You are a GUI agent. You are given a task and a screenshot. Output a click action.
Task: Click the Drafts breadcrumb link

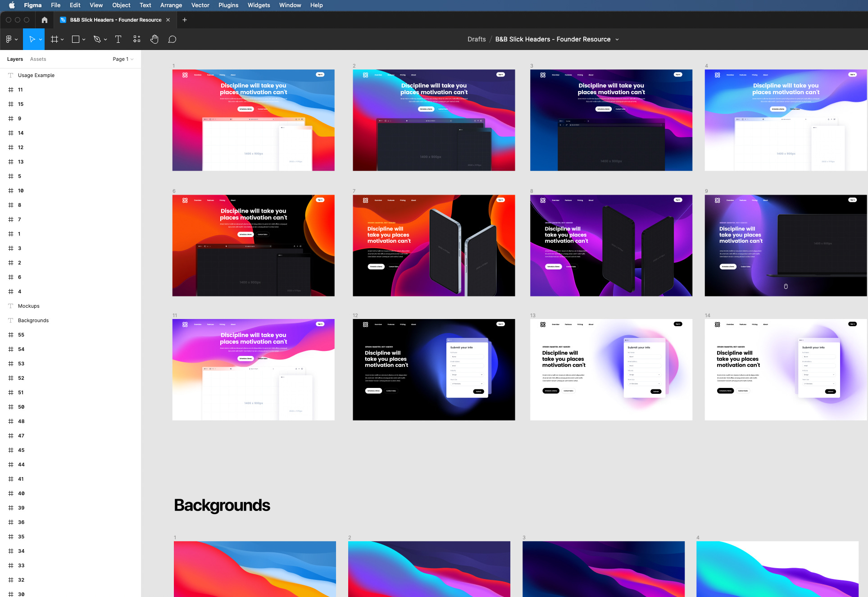point(476,39)
